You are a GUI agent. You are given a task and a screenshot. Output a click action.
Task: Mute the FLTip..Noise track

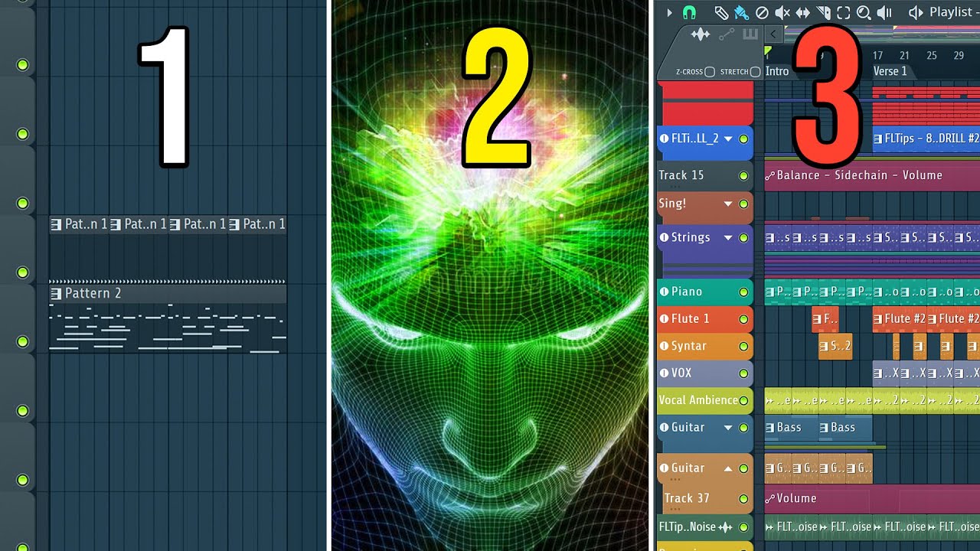pyautogui.click(x=743, y=527)
